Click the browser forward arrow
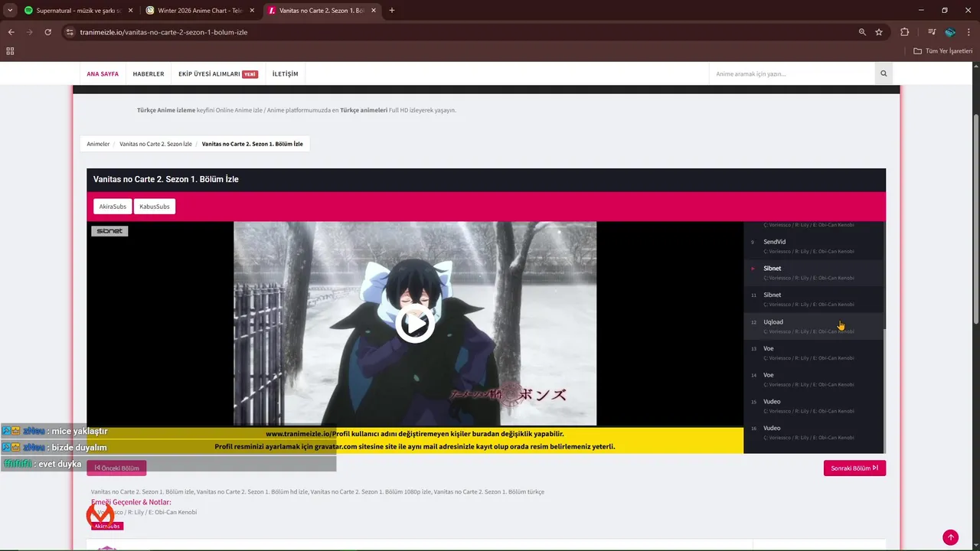The width and height of the screenshot is (980, 551). tap(29, 32)
